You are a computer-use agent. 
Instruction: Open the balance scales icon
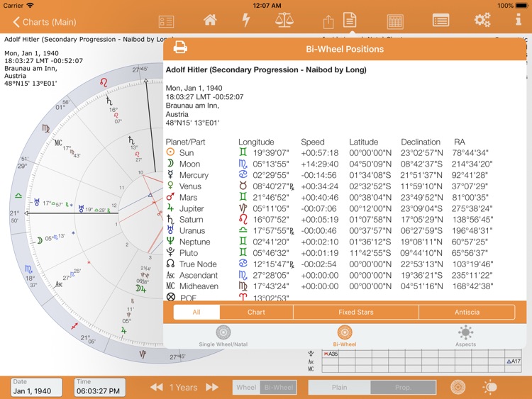284,20
